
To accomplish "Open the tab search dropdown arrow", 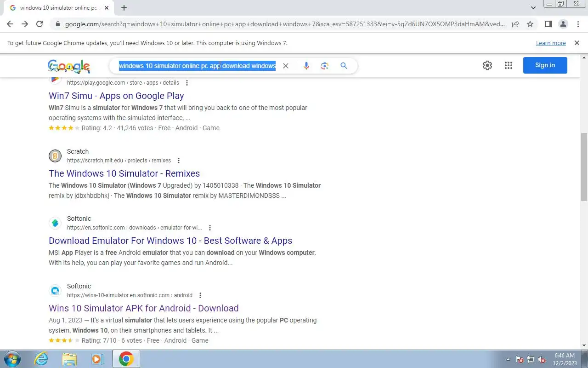I will click(533, 8).
